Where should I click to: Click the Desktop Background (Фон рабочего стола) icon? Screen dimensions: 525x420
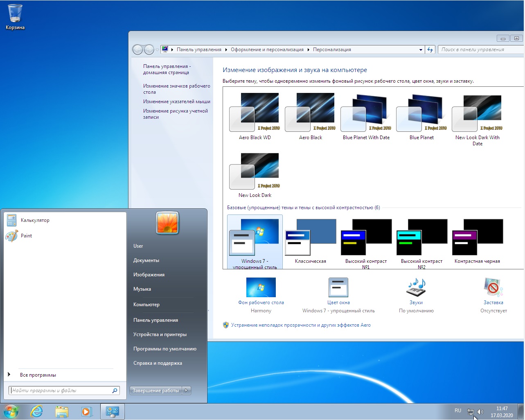(x=261, y=287)
